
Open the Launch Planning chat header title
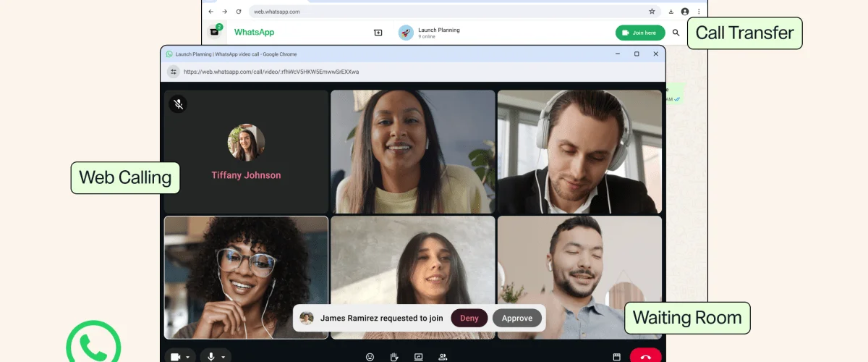pyautogui.click(x=438, y=30)
